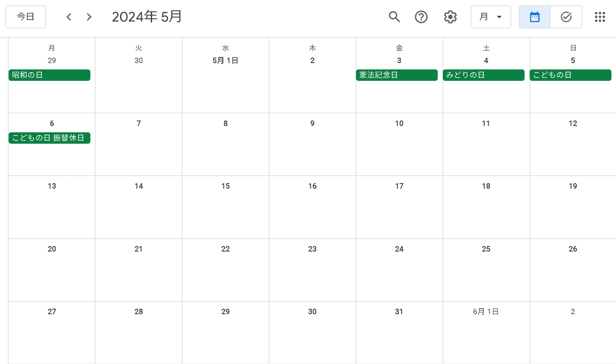
Task: Open the Google apps grid icon
Action: (x=600, y=17)
